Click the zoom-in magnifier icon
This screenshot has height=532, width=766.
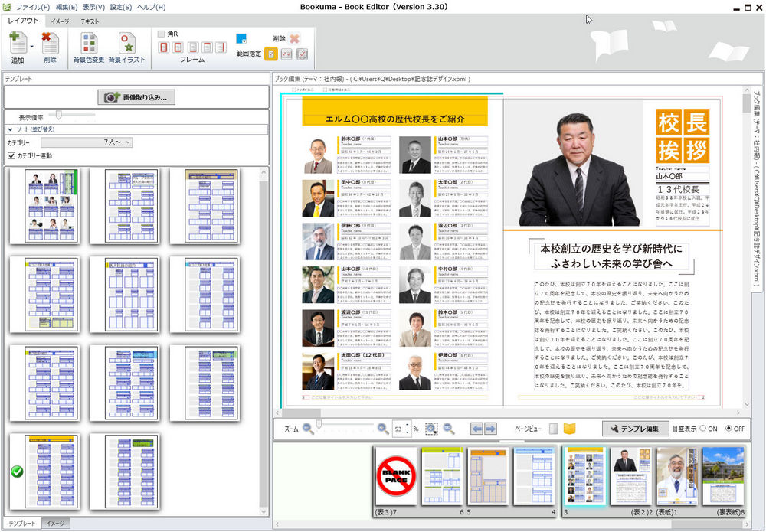click(383, 429)
